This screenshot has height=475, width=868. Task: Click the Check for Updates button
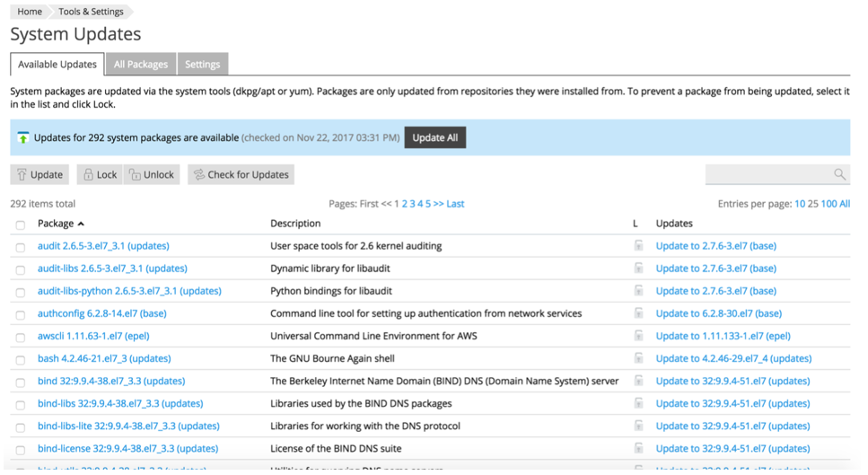(241, 175)
